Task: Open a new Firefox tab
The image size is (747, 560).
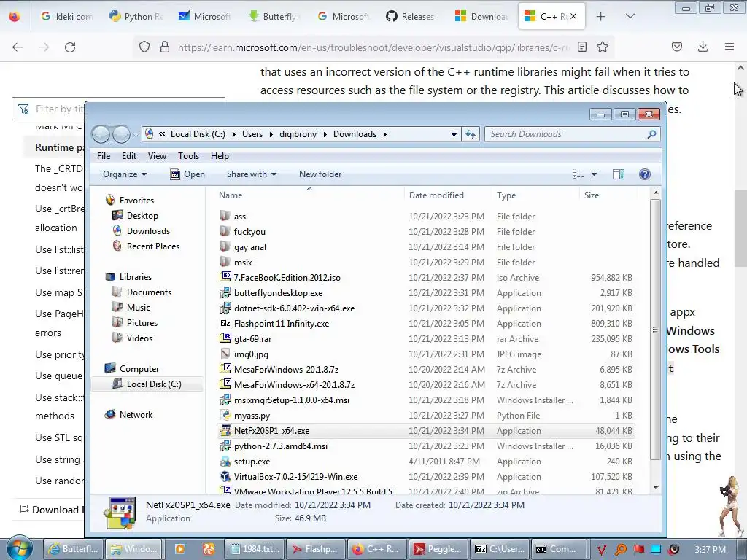Action: (601, 17)
